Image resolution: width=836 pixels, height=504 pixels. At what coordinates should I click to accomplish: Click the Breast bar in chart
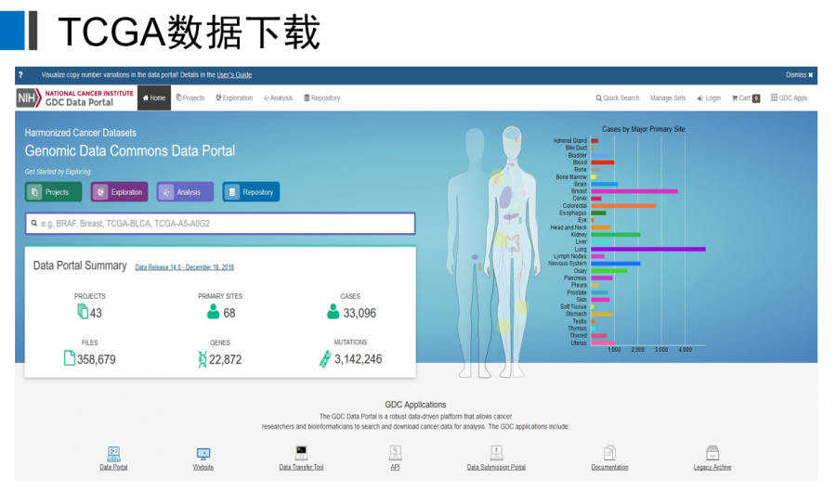pyautogui.click(x=634, y=190)
